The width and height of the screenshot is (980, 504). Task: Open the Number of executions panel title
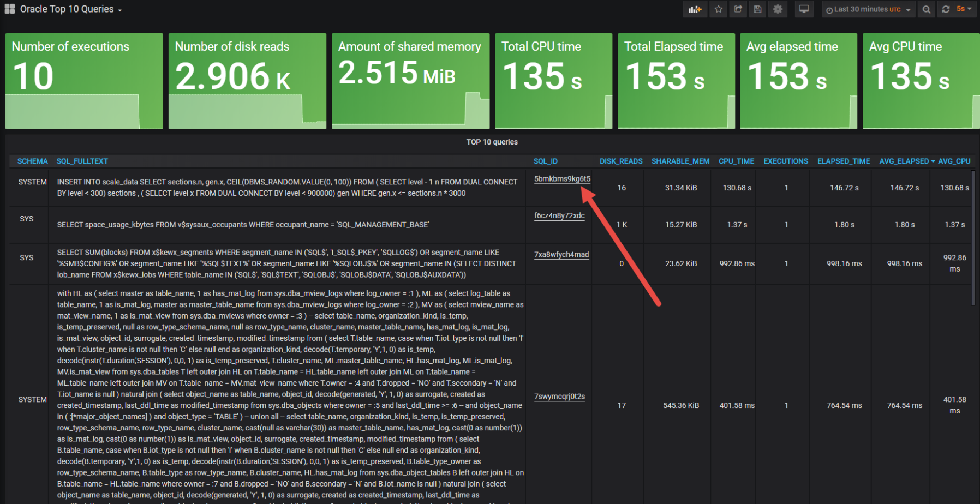coord(70,47)
